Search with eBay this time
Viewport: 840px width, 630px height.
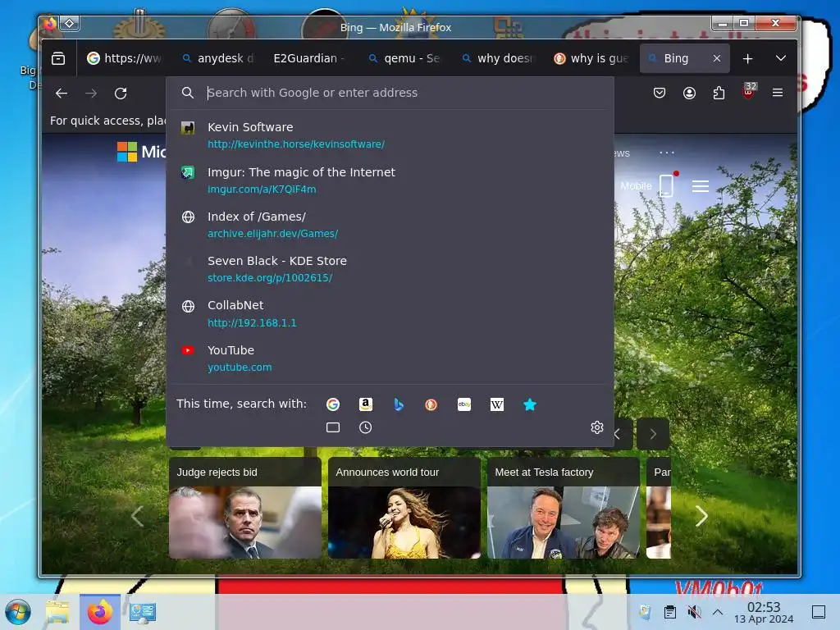click(464, 404)
